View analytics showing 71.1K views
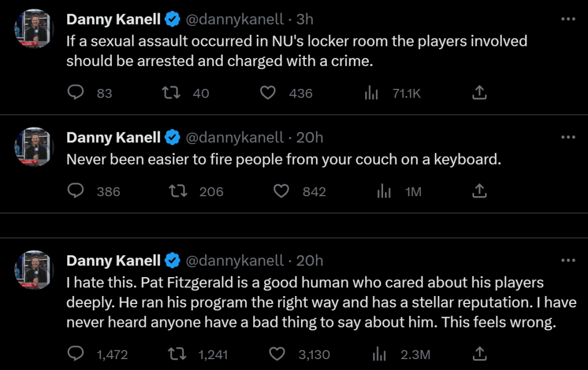Viewport: 588px width, 370px height. point(372,93)
